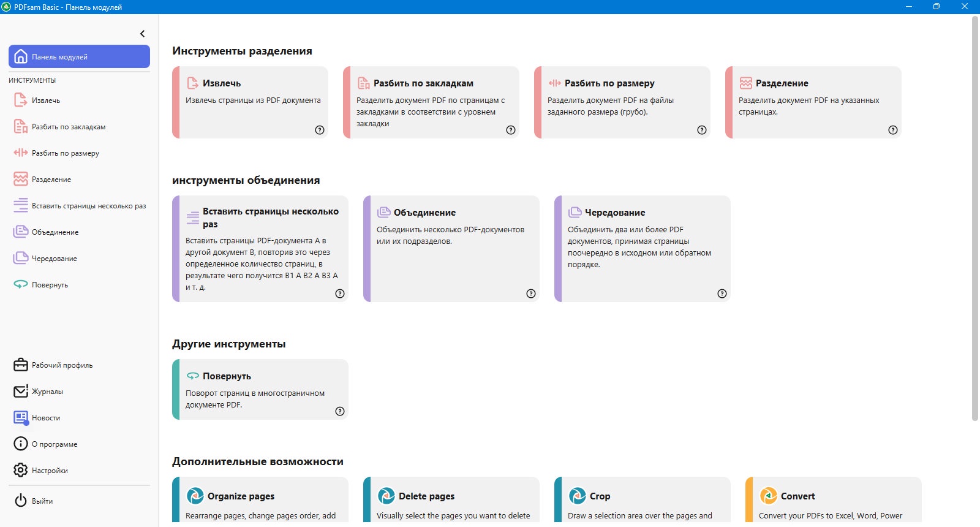This screenshot has width=980, height=527.
Task: Click Объединение icon in the sidebar
Action: pos(21,232)
